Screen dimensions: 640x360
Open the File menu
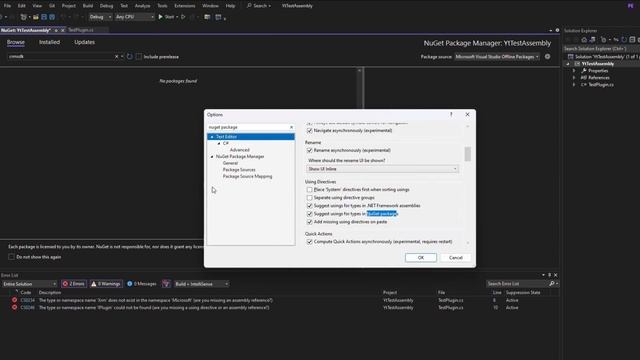7,6
